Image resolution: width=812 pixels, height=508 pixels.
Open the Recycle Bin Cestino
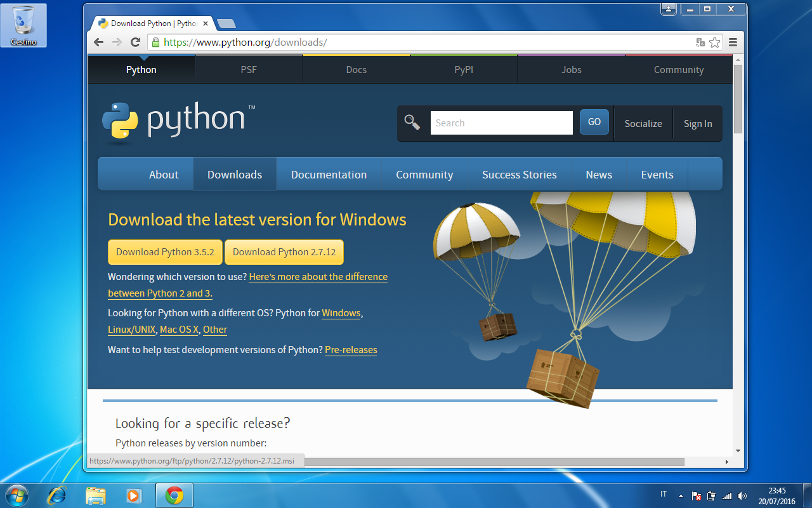pyautogui.click(x=23, y=25)
